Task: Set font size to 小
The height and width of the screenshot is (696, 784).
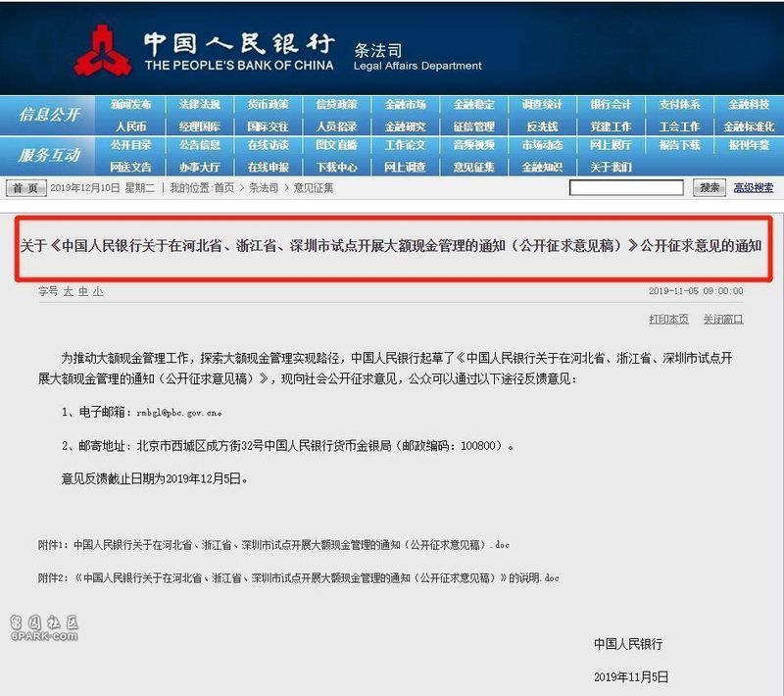Action: [x=98, y=291]
